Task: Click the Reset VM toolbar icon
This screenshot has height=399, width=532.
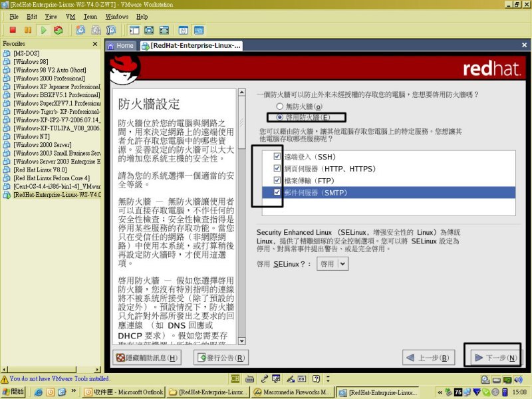Action: click(x=59, y=30)
